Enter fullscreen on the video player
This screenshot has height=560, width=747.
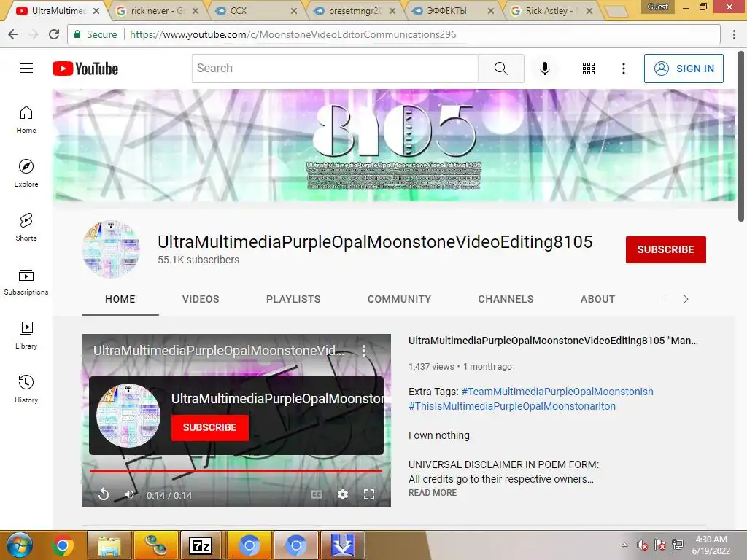[368, 495]
